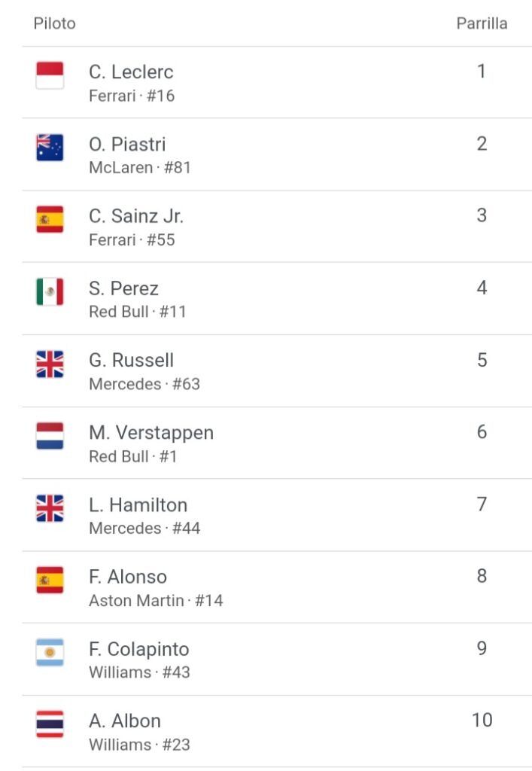Screen dimensions: 532x771
Task: Click the Argentine flag beside Colapinto
Action: coord(50,652)
